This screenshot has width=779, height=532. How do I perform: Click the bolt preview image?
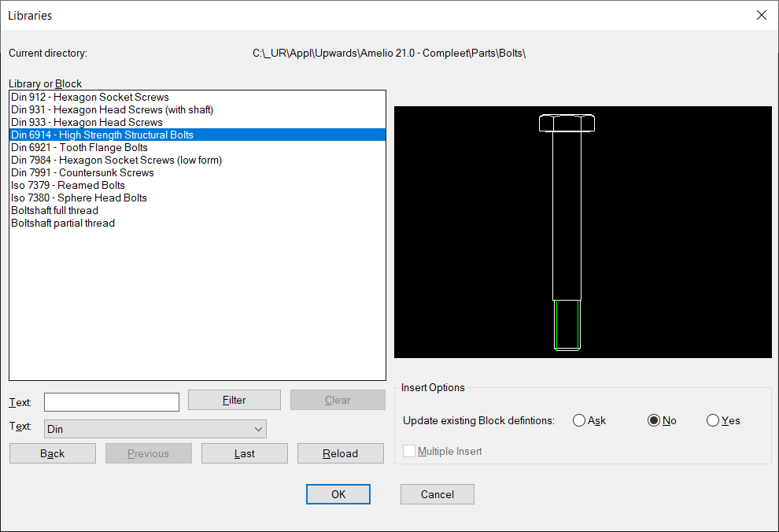[x=583, y=232]
